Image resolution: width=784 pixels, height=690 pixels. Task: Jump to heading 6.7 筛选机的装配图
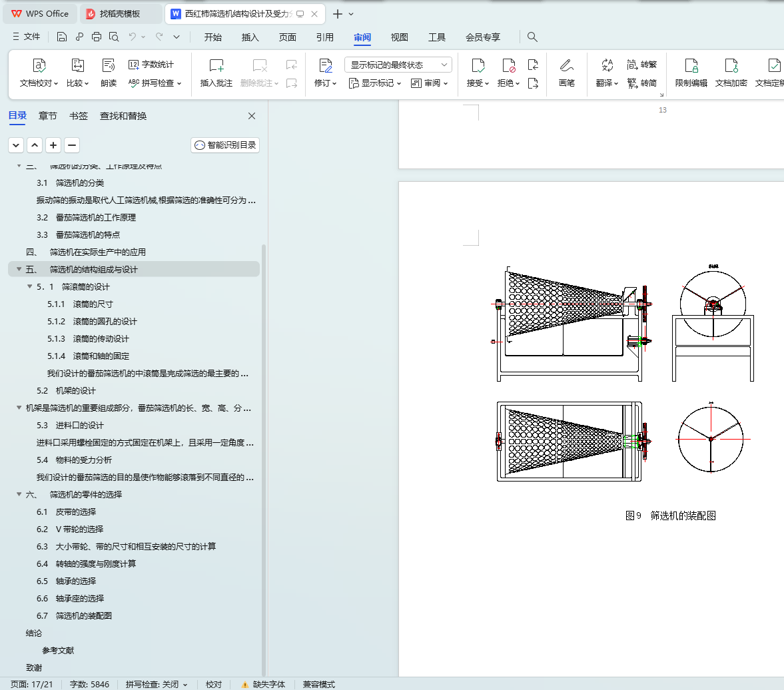pyautogui.click(x=74, y=615)
